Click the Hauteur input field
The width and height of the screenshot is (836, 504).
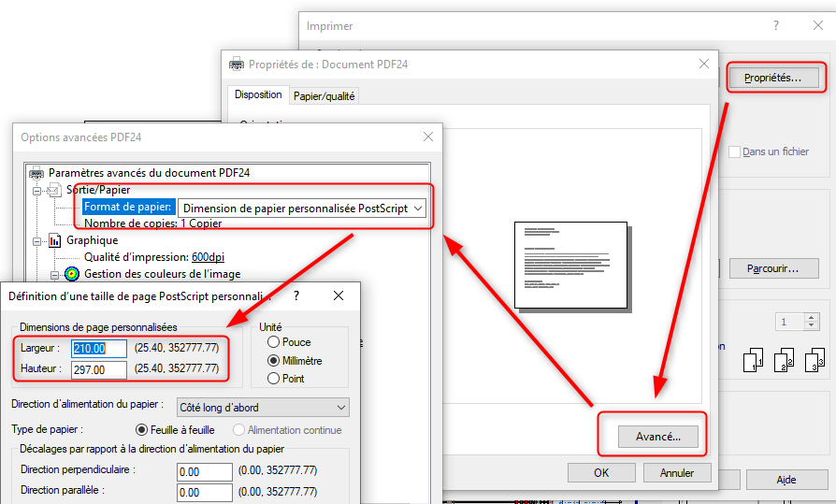[x=100, y=370]
